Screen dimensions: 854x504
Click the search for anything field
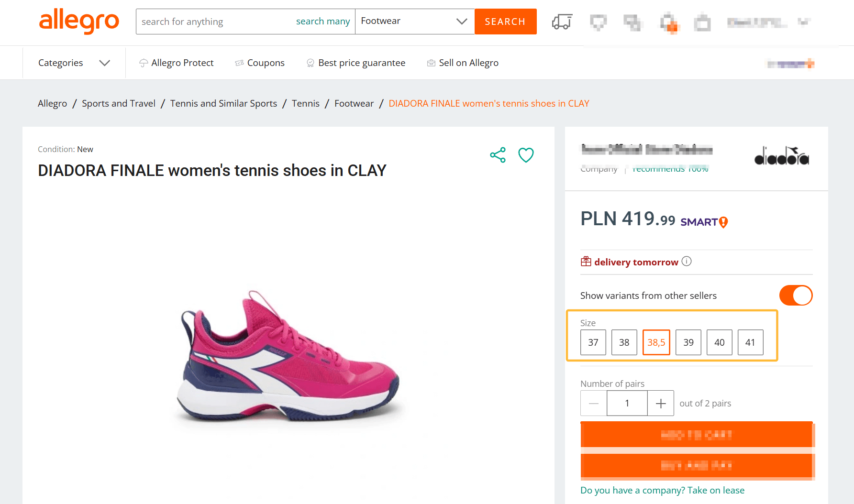(215, 22)
